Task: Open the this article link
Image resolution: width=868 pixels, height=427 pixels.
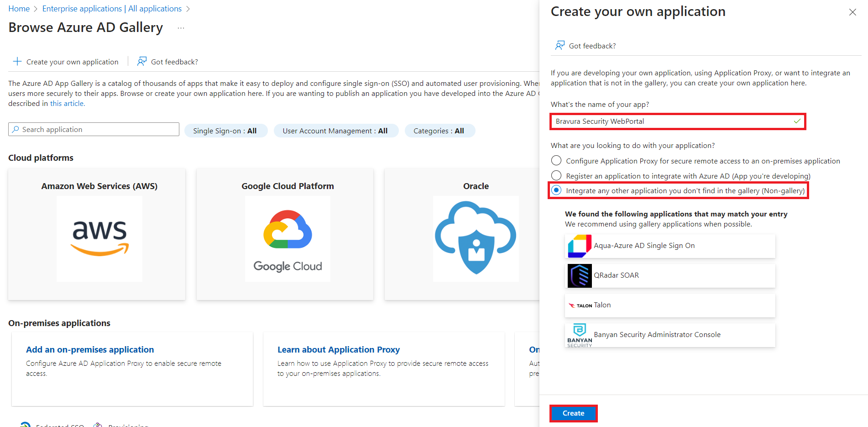Action: click(x=67, y=103)
